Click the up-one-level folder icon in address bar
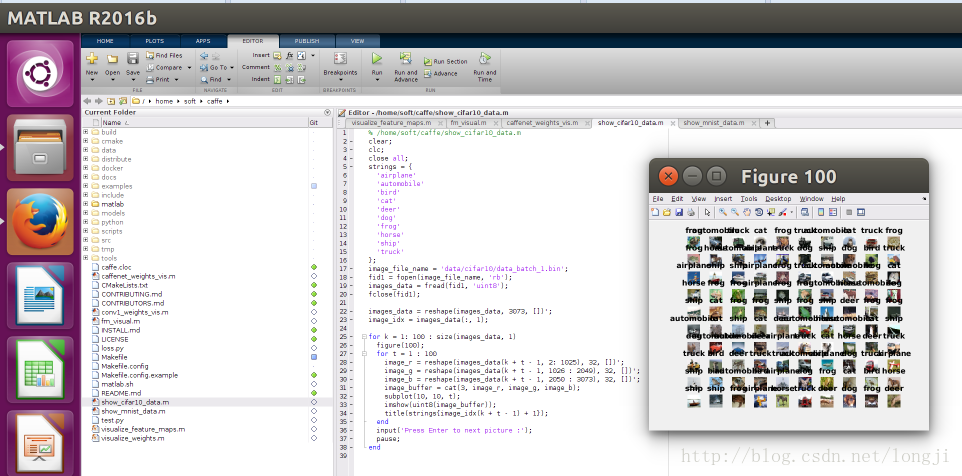This screenshot has width=962, height=476. click(111, 101)
